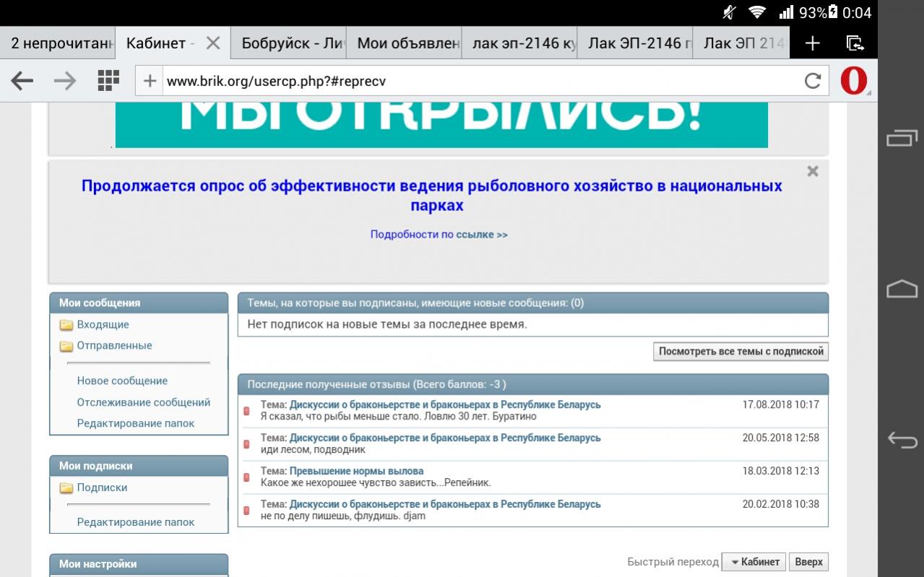Open the Превышение нормы вылова topic
Viewport: 924px width, 577px height.
356,472
